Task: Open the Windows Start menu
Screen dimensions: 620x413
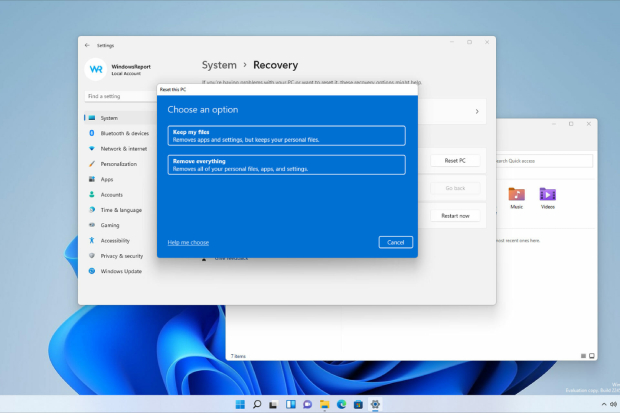Action: (x=239, y=404)
